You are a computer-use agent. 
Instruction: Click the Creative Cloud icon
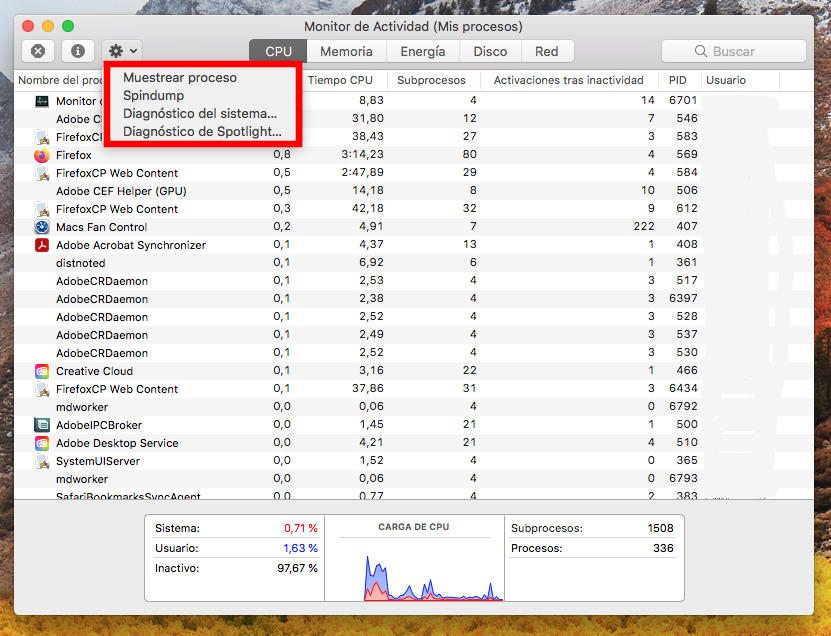click(x=42, y=371)
